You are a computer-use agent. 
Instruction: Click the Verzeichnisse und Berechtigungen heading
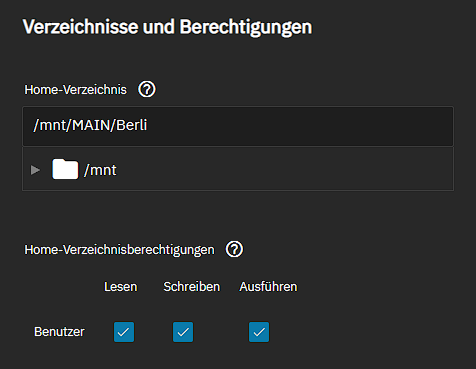[x=168, y=27]
